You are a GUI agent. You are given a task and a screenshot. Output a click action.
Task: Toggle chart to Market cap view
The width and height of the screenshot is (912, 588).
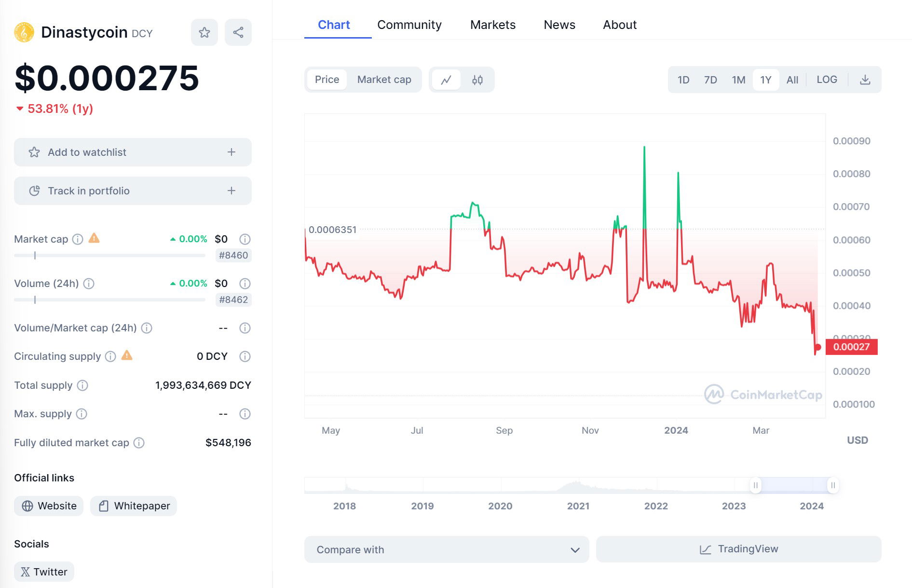pos(384,80)
